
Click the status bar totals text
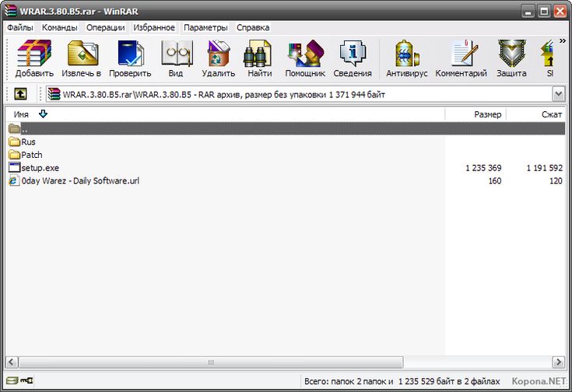pyautogui.click(x=402, y=381)
